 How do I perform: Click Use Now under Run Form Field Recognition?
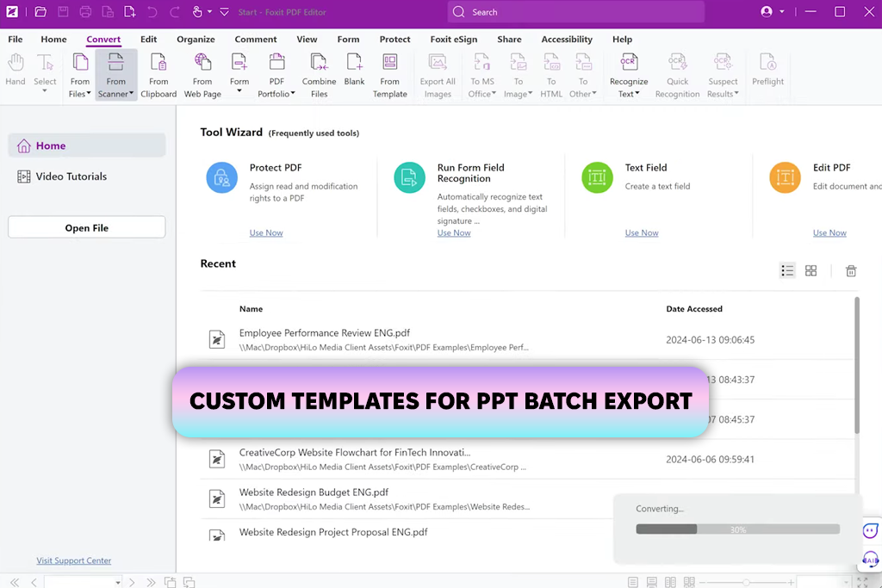[x=454, y=232]
